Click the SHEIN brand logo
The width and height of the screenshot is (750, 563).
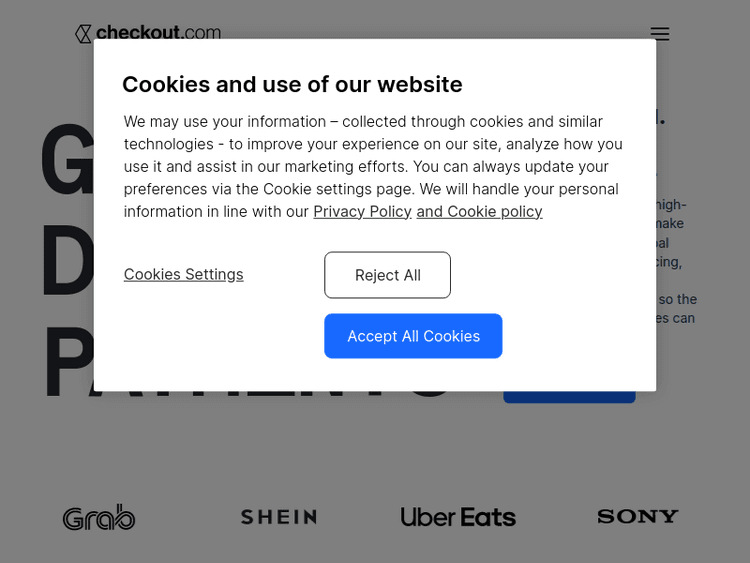click(279, 517)
